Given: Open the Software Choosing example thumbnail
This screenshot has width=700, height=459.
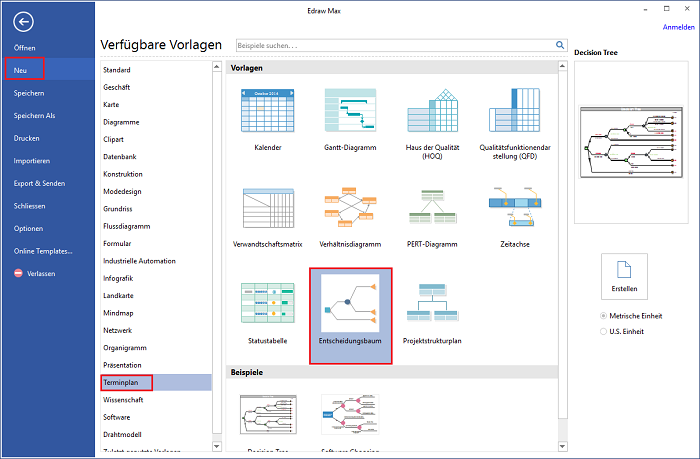Looking at the screenshot, I should coord(350,414).
